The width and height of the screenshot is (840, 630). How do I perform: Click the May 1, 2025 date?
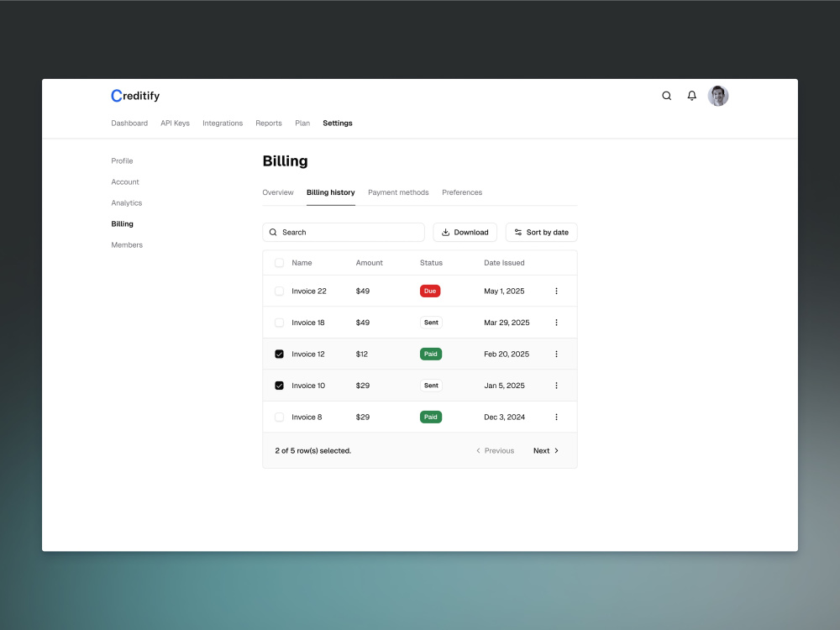click(504, 291)
